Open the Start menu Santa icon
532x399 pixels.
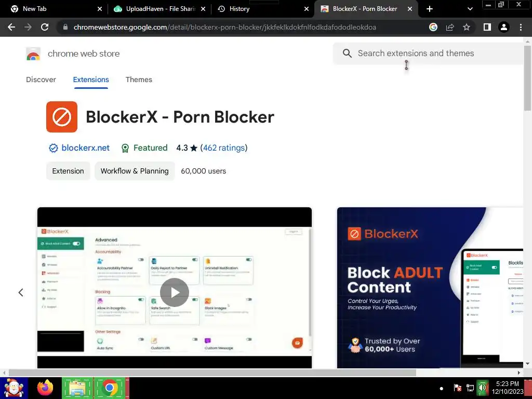[14, 388]
